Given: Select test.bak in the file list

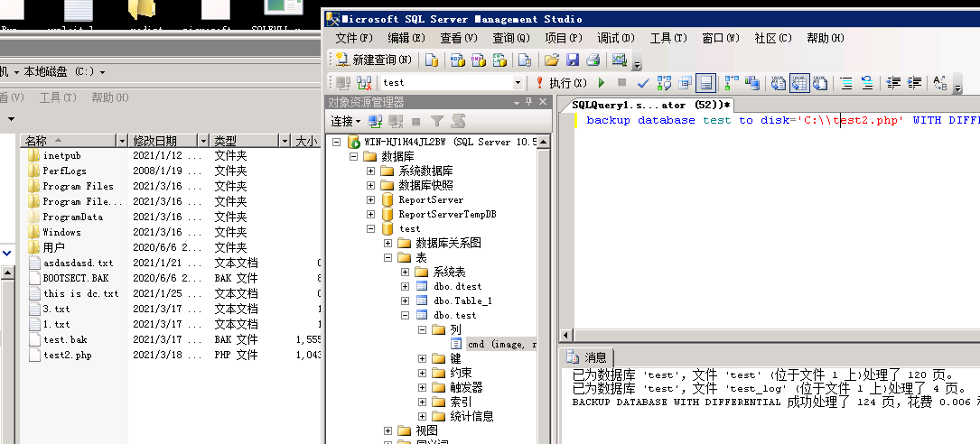Looking at the screenshot, I should click(x=65, y=339).
